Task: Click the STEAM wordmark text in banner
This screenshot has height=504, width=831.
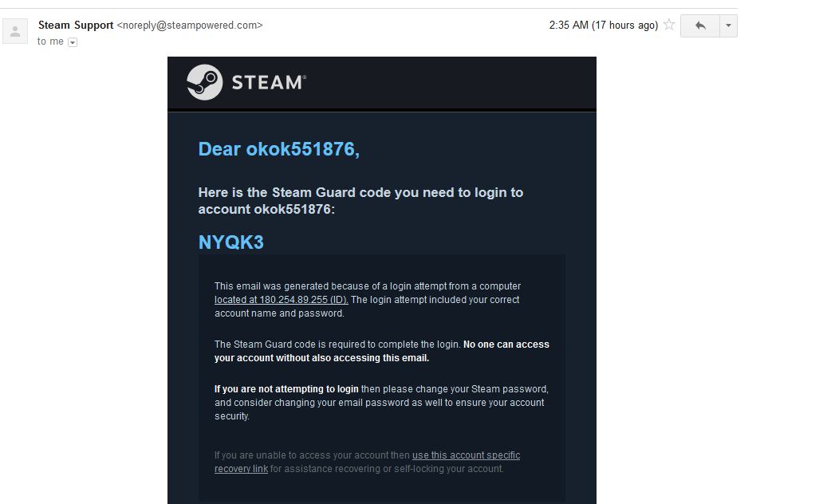Action: pyautogui.click(x=269, y=82)
